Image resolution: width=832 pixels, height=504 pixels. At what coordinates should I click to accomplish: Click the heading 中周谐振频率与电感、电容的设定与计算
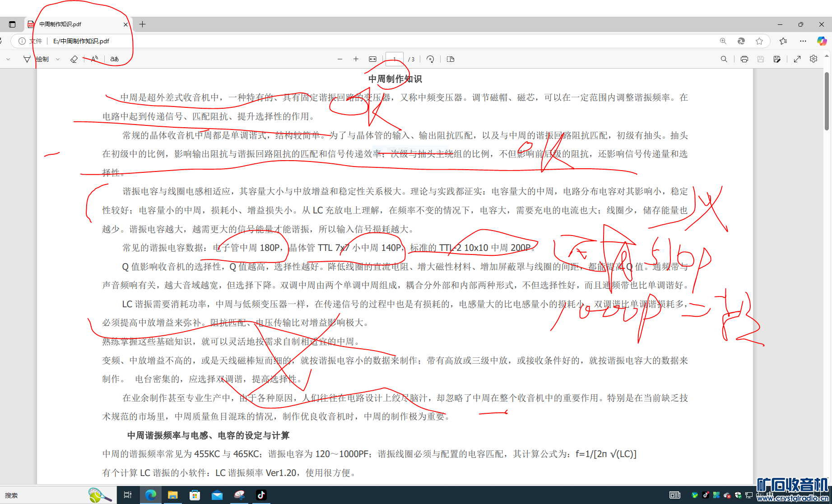coord(208,435)
